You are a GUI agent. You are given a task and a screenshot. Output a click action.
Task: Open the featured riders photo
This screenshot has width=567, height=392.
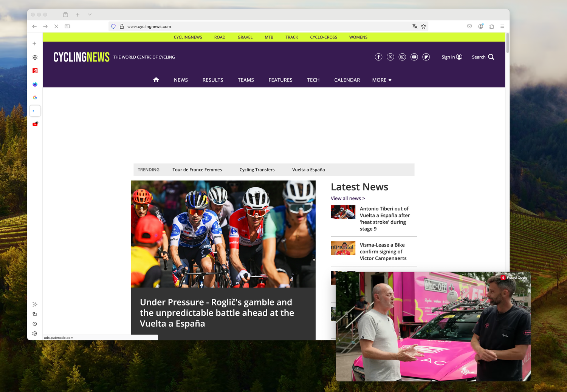pyautogui.click(x=223, y=234)
